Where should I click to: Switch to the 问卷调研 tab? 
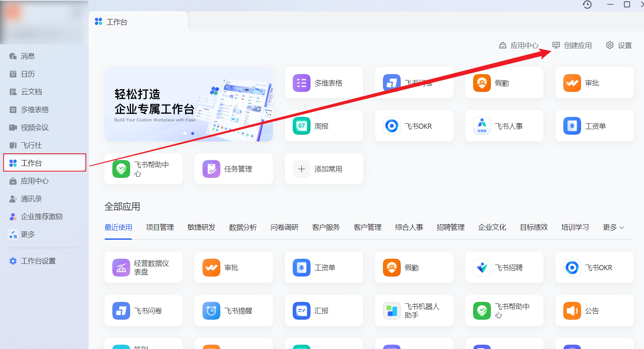pos(284,227)
